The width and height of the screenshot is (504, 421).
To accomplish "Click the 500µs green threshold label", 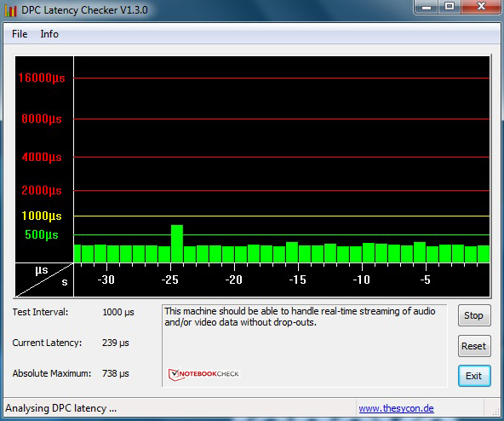I will pos(42,234).
